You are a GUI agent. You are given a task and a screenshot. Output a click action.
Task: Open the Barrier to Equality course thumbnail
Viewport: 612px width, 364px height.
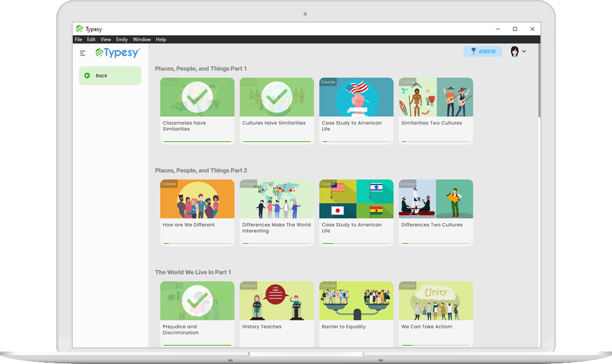click(356, 301)
